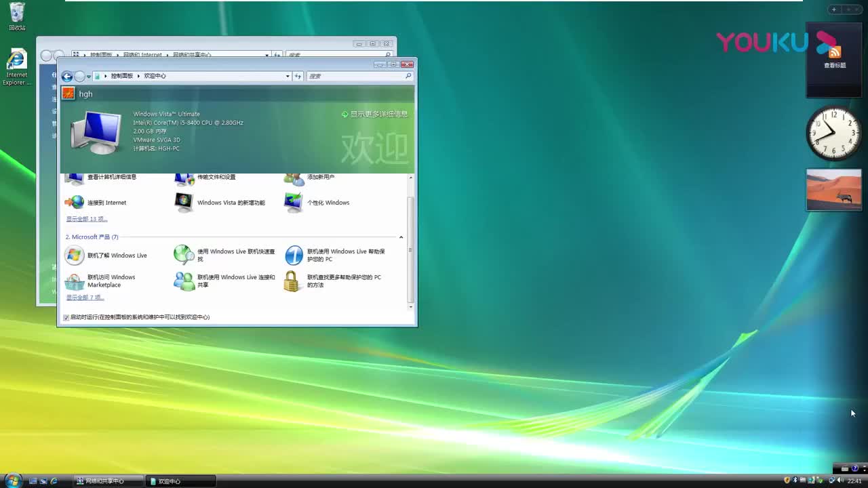Open 使用 Windows Live 联机快速查找 icon
868x488 pixels.
pos(184,255)
